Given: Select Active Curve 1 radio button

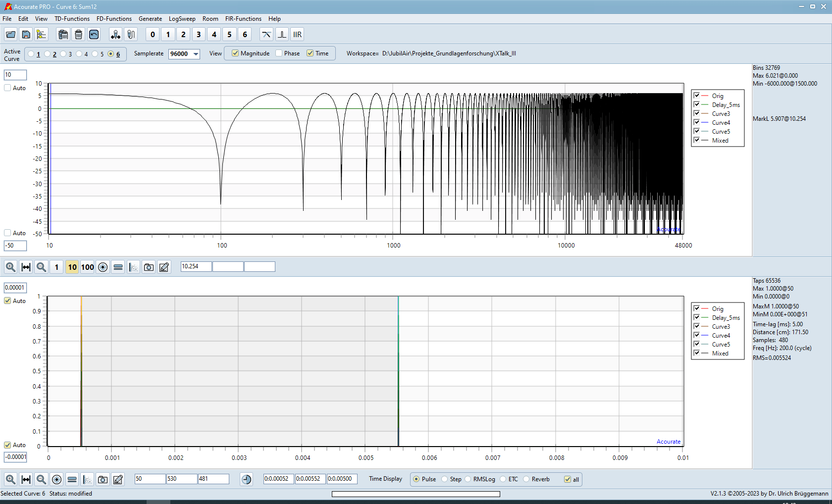Looking at the screenshot, I should [31, 54].
